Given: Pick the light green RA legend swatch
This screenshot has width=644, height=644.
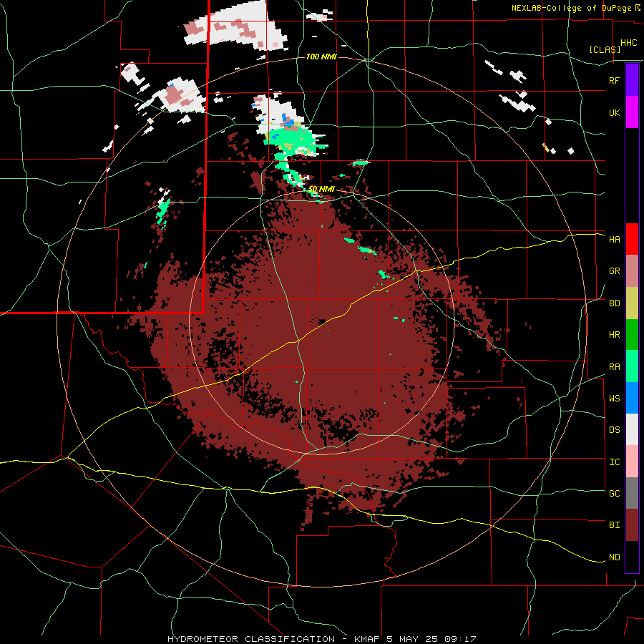Looking at the screenshot, I should (632, 366).
